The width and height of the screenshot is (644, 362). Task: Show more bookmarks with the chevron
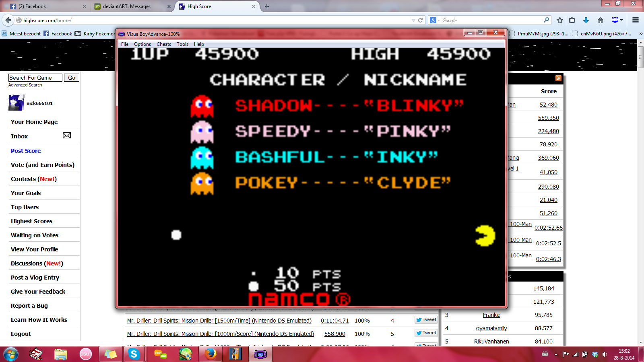click(x=640, y=34)
